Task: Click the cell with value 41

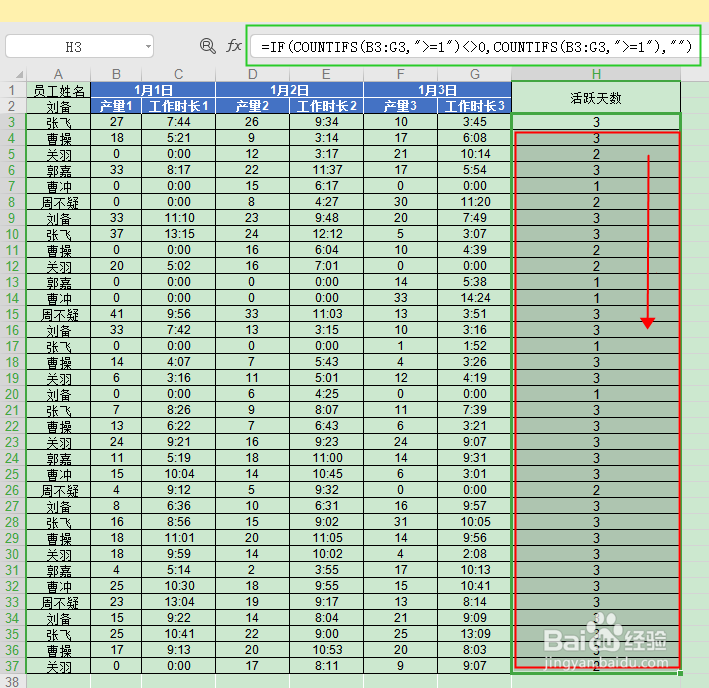Action: tap(116, 314)
